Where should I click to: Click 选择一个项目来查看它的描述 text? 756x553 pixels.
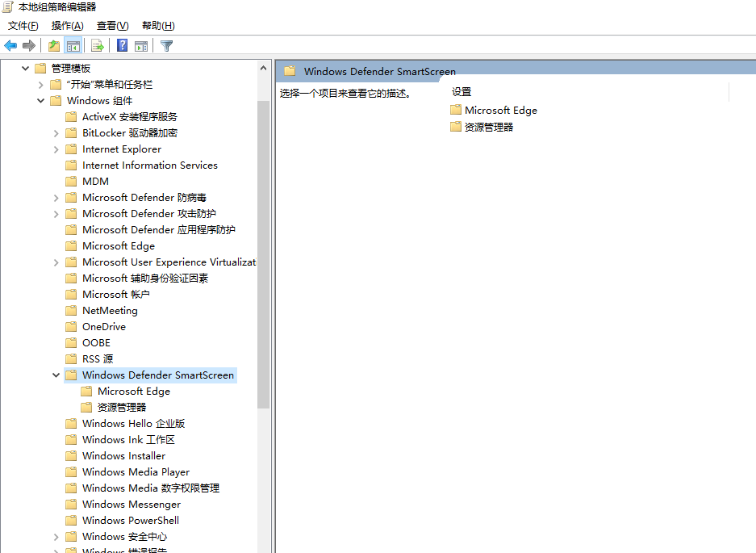pos(345,94)
